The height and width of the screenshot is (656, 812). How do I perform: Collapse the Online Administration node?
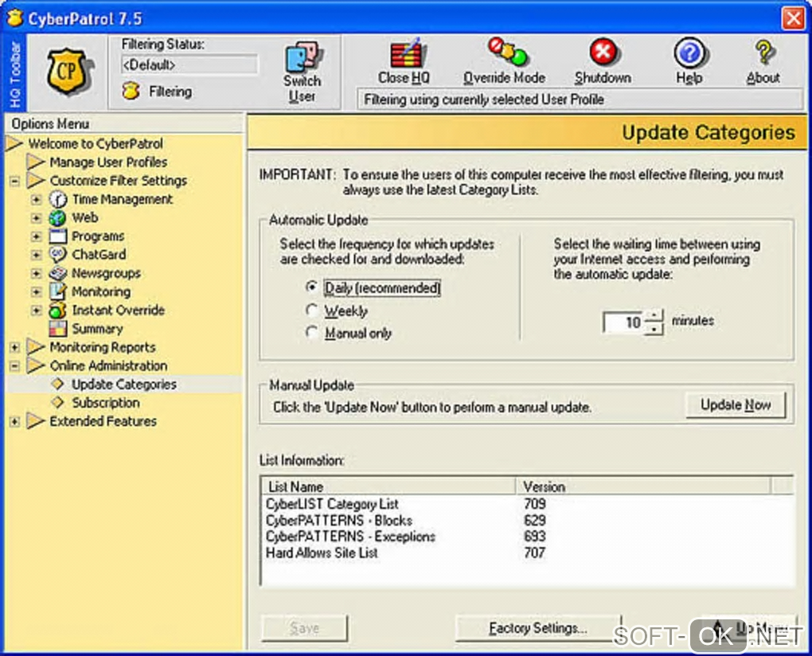14,365
